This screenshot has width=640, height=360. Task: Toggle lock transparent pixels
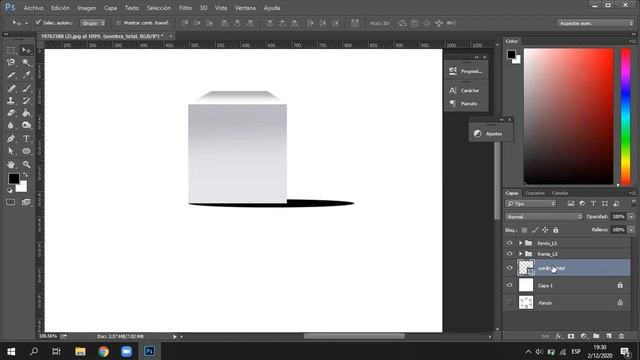tap(524, 230)
